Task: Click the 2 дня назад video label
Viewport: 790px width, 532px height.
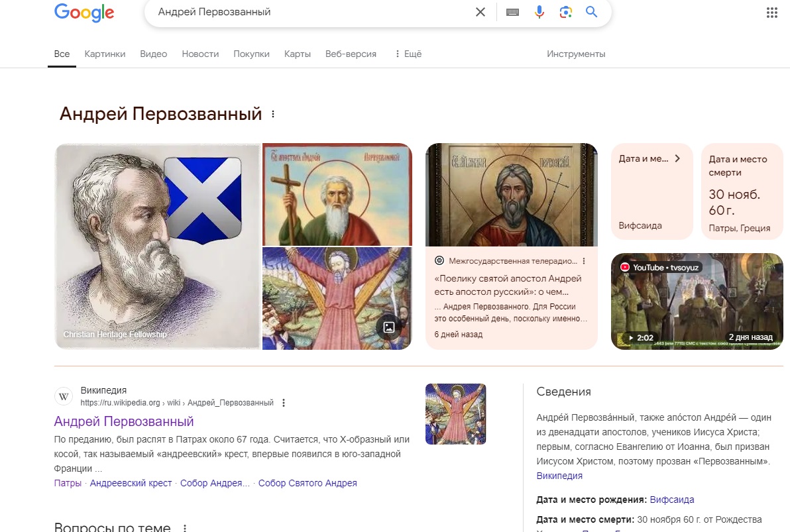Action: 751,337
